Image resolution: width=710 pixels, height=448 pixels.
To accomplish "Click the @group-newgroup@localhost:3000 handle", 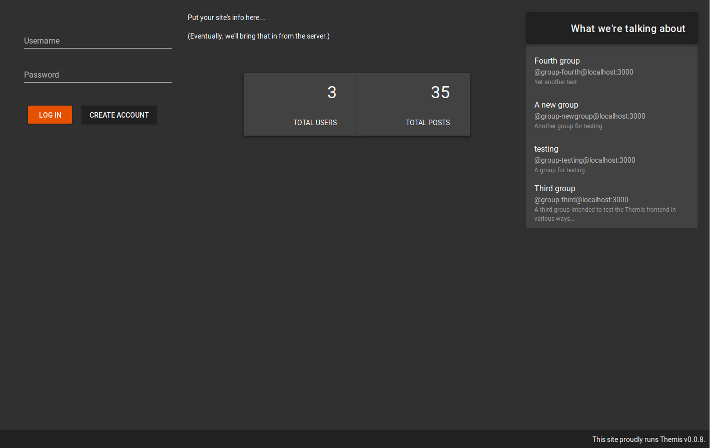I will coord(589,116).
